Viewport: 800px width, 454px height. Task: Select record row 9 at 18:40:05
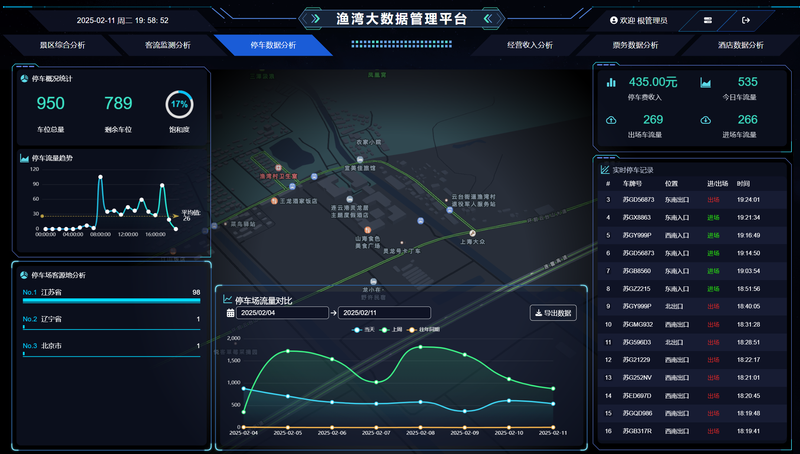[x=692, y=307]
